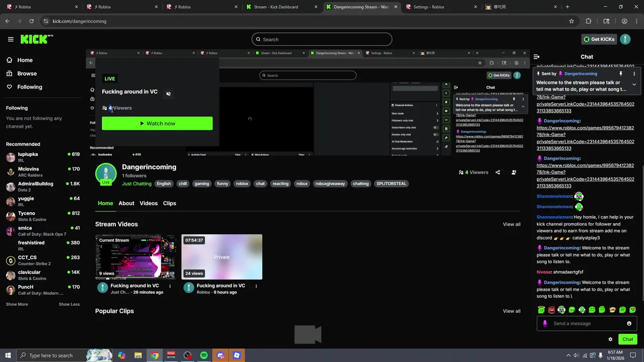The width and height of the screenshot is (644, 362).
Task: Click the SPLITORSTEAL tag
Action: coord(391,184)
